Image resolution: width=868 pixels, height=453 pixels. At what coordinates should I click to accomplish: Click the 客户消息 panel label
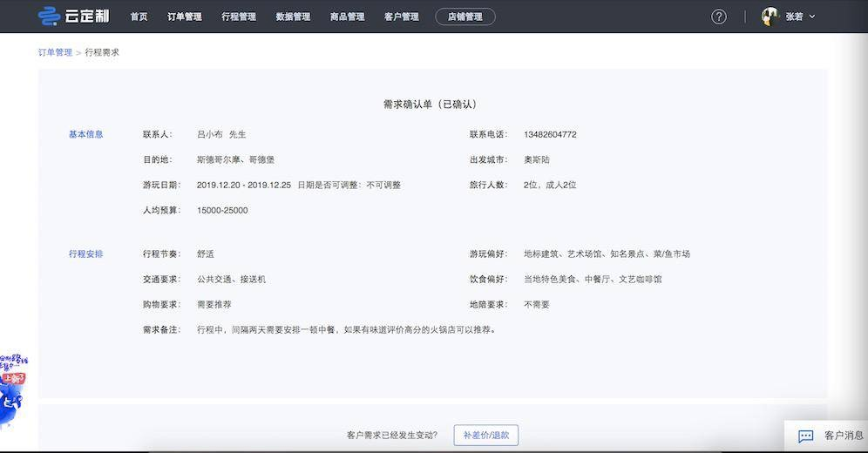(844, 436)
